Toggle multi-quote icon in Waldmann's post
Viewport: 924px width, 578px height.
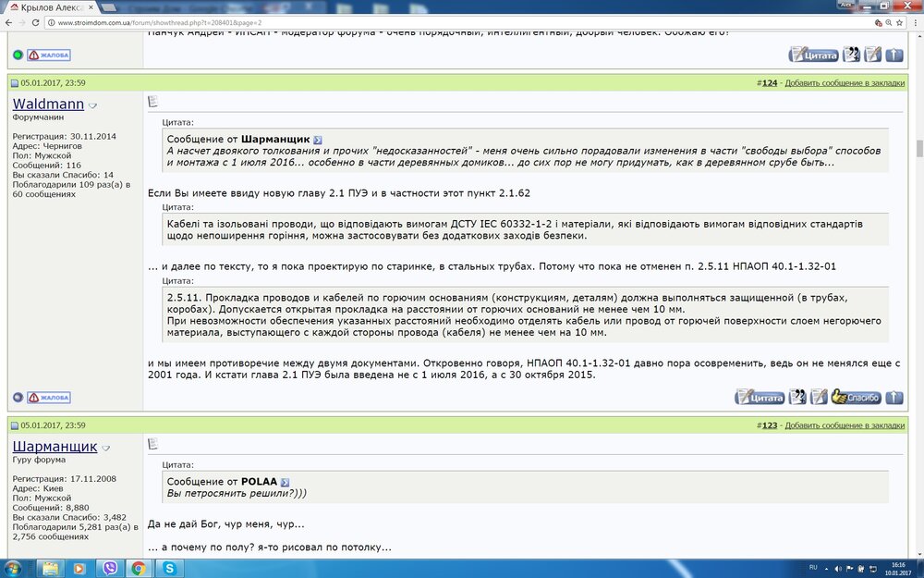pos(797,397)
